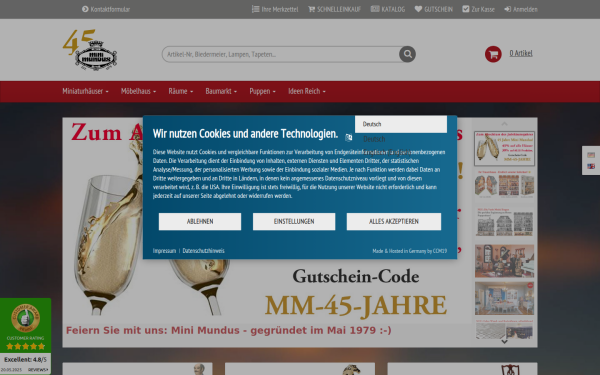Screen dimensions: 600x375
Task: Click the Mini Mundus 45 logo
Action: (90, 50)
